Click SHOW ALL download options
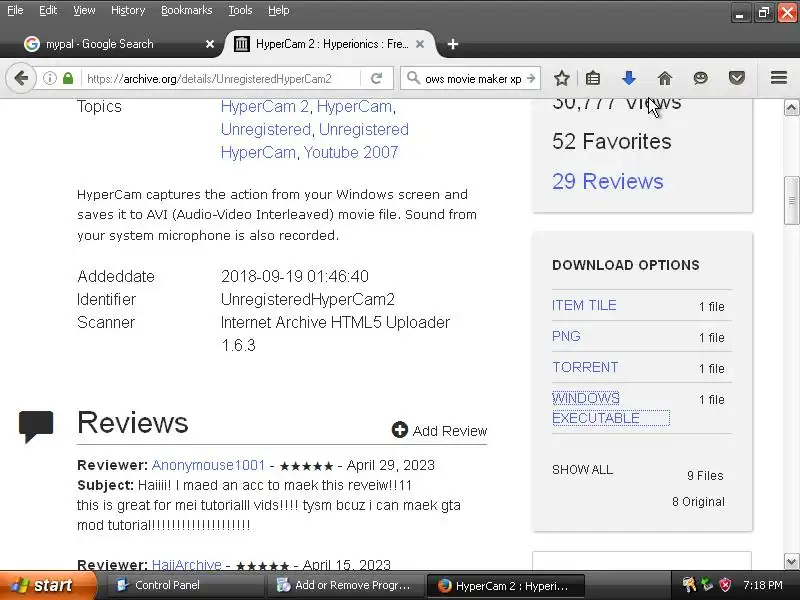Screen dimensions: 800x600 (x=582, y=469)
